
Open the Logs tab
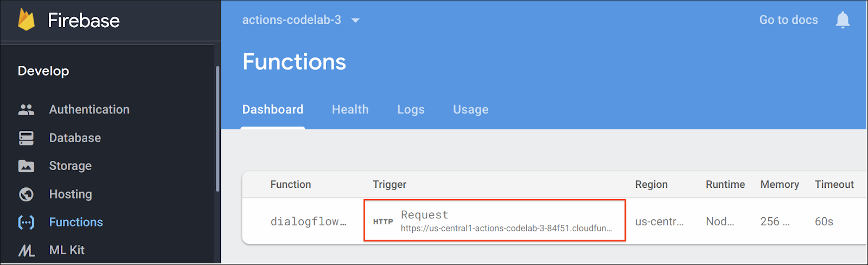[x=411, y=110]
